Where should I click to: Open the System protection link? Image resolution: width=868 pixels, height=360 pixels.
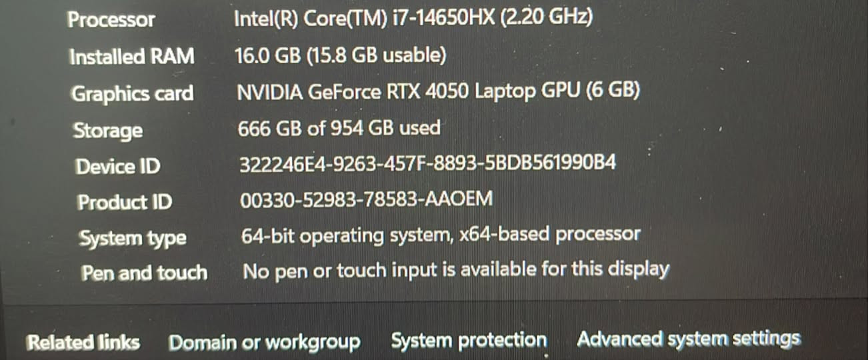click(469, 341)
